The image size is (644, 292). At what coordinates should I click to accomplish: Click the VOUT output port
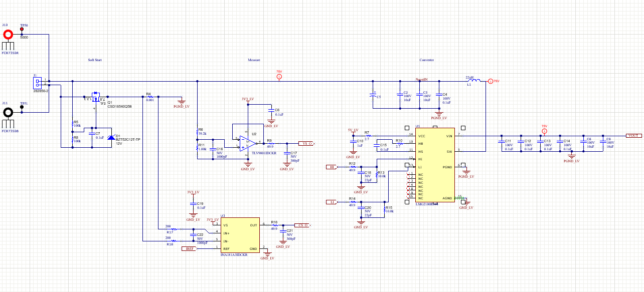coord(633,136)
